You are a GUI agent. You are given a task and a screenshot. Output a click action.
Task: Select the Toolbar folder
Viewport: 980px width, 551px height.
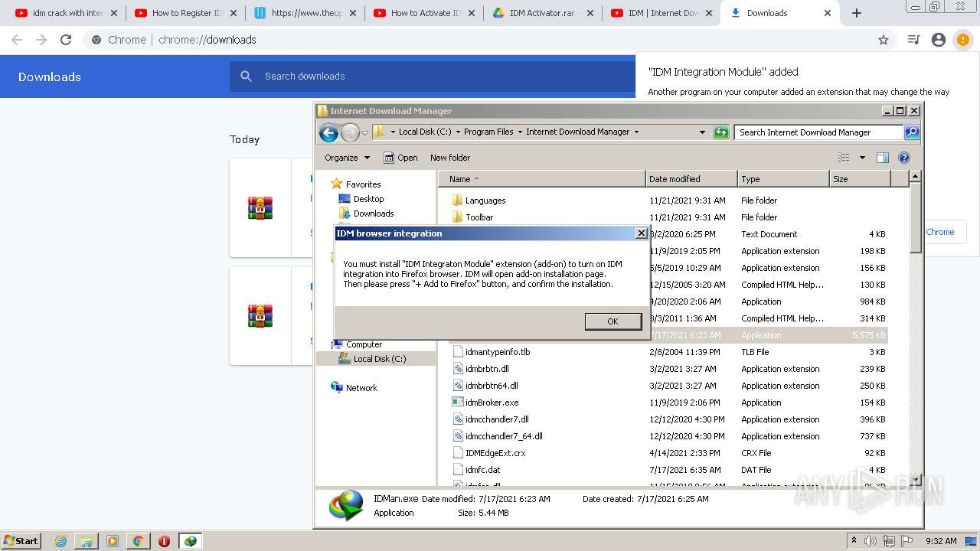coord(479,217)
